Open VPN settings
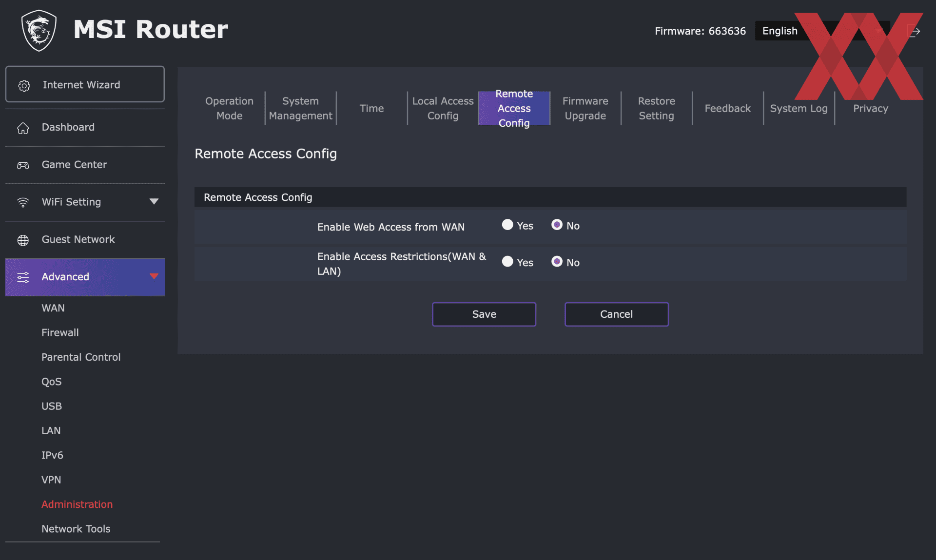936x560 pixels. pos(51,480)
